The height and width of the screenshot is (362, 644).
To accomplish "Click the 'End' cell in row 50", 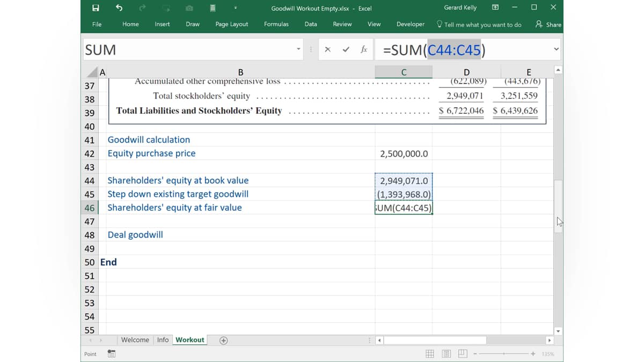I will pos(108,262).
